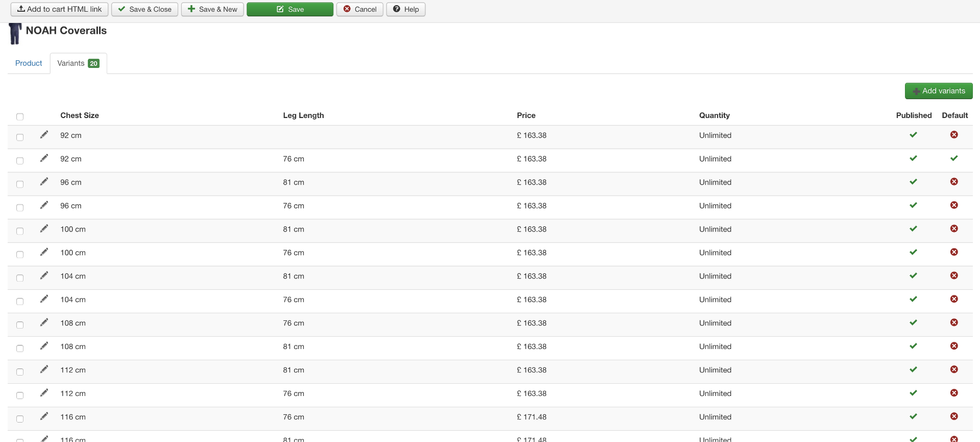Click the NOAH Coveralls product thumbnail
980x442 pixels.
15,34
